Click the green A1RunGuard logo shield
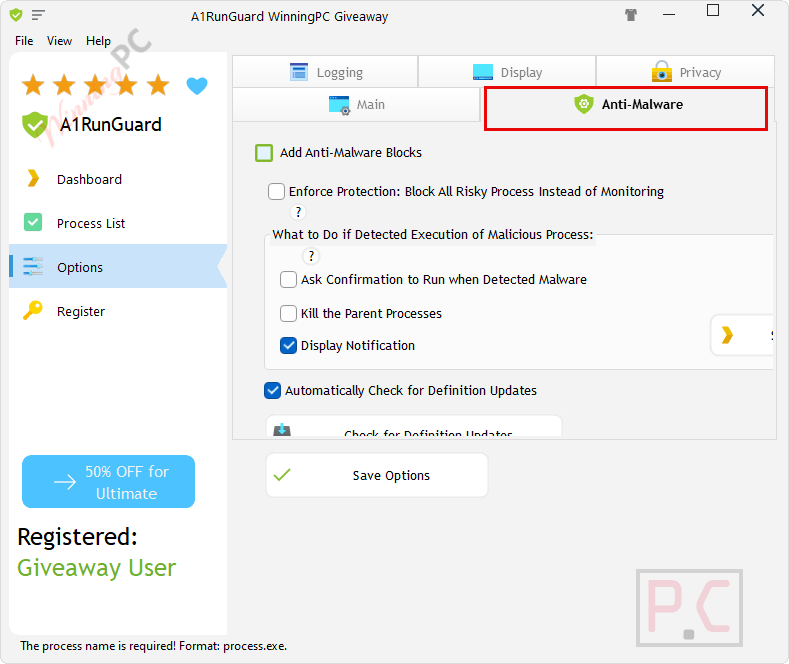Image resolution: width=789 pixels, height=664 pixels. pos(35,125)
